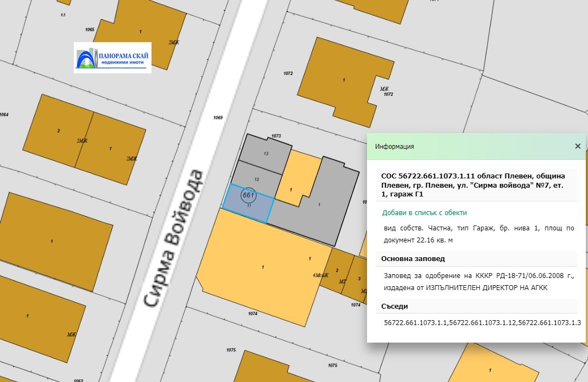Select the highlighted blue garage 11
The image size is (588, 382).
[x=248, y=203]
